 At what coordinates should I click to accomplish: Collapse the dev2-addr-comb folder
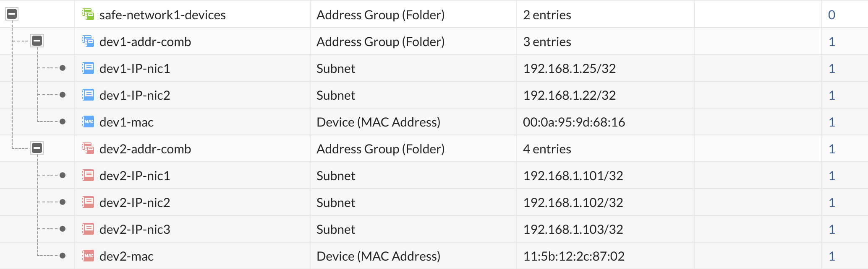pyautogui.click(x=37, y=149)
